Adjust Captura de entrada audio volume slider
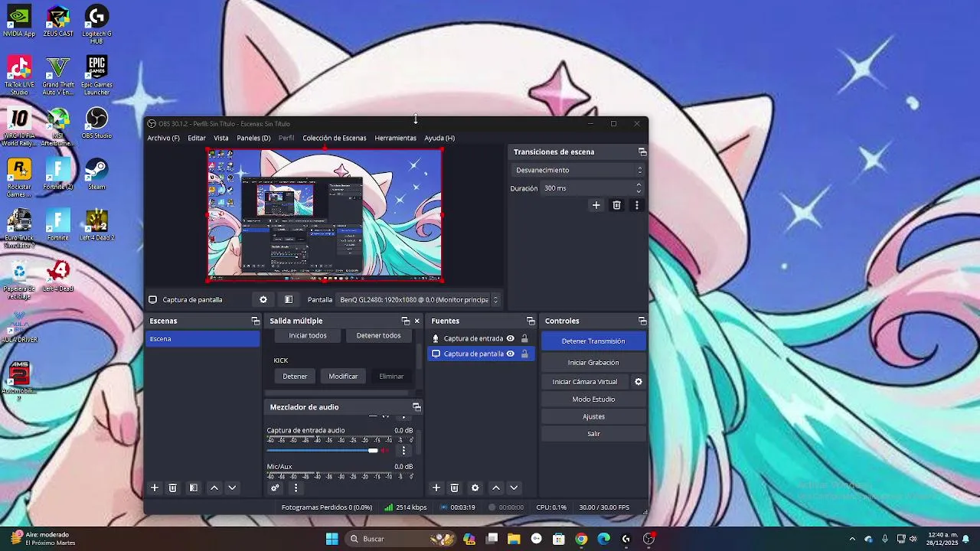Screen dimensions: 980x551 tap(322, 451)
